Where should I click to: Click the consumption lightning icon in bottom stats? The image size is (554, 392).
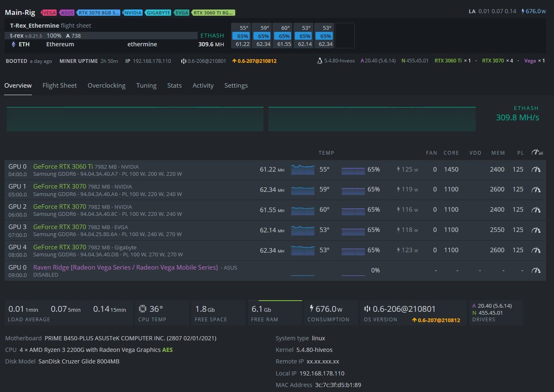click(x=312, y=308)
